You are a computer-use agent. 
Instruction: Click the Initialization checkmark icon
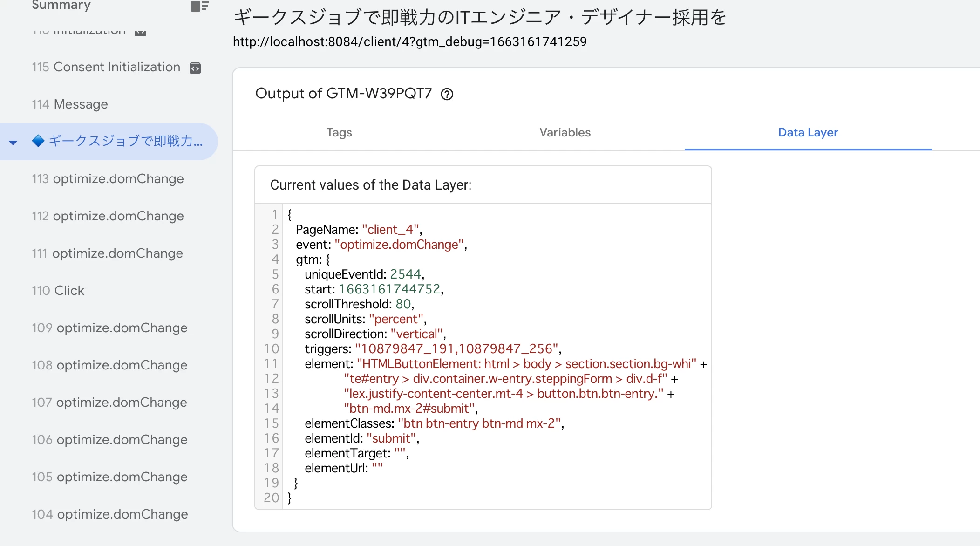click(141, 30)
